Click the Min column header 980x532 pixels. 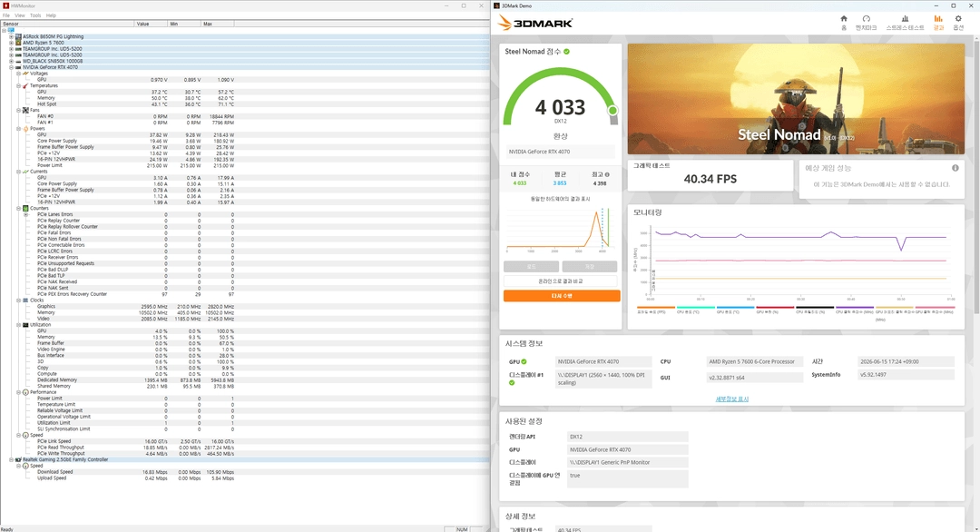(184, 24)
